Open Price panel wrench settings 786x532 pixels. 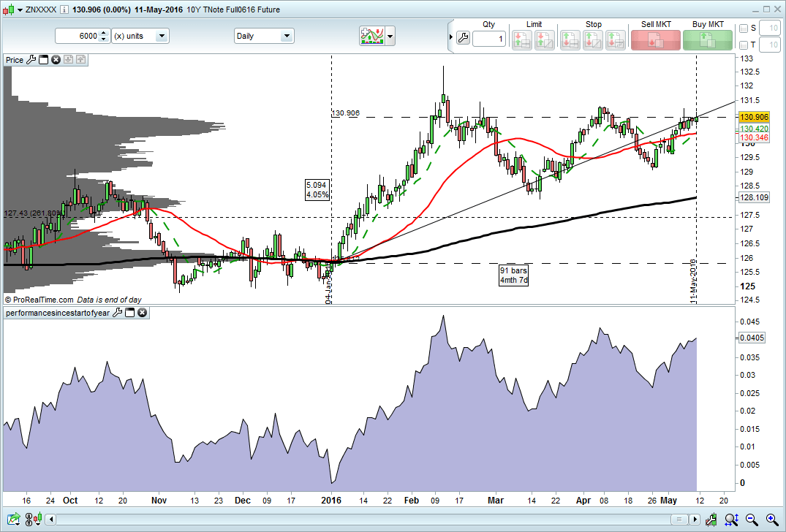coord(31,60)
